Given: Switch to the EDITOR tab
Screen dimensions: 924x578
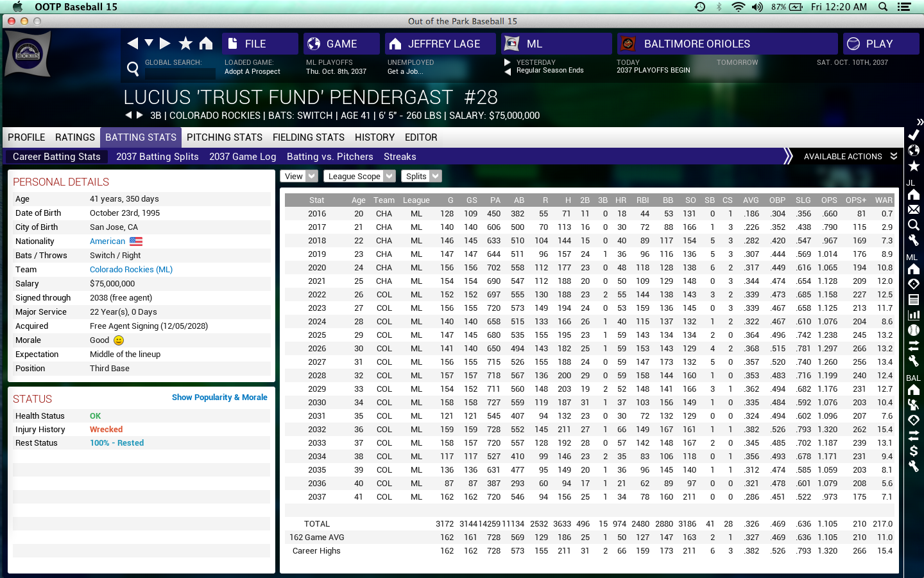Looking at the screenshot, I should click(421, 137).
